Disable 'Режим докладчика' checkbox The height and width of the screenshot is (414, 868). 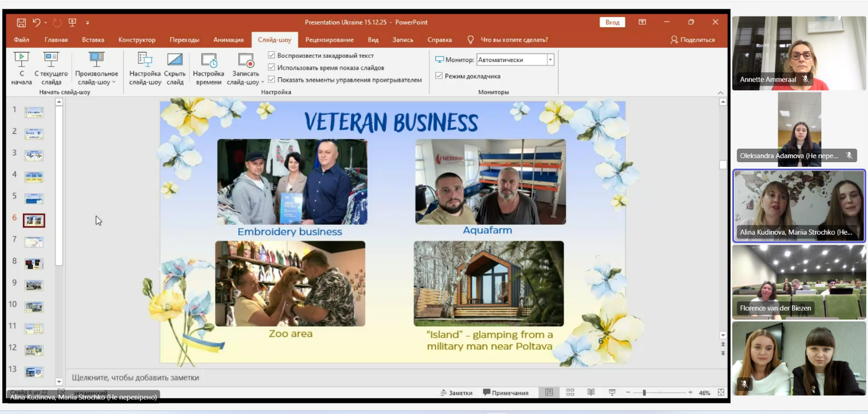pos(439,76)
